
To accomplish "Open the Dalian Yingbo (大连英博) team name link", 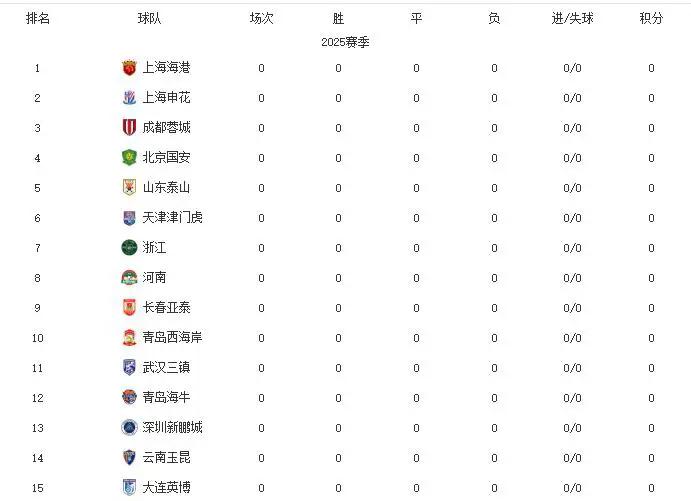I will [x=166, y=488].
